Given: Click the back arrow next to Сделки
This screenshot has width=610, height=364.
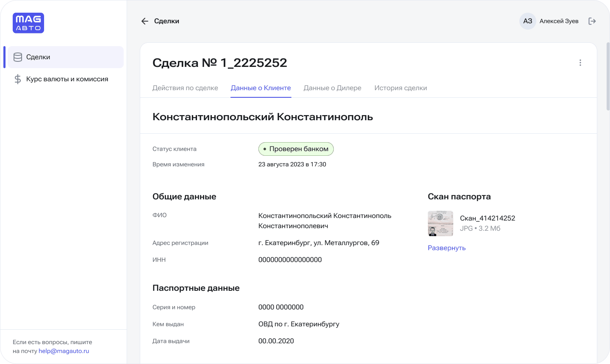Looking at the screenshot, I should pyautogui.click(x=145, y=21).
